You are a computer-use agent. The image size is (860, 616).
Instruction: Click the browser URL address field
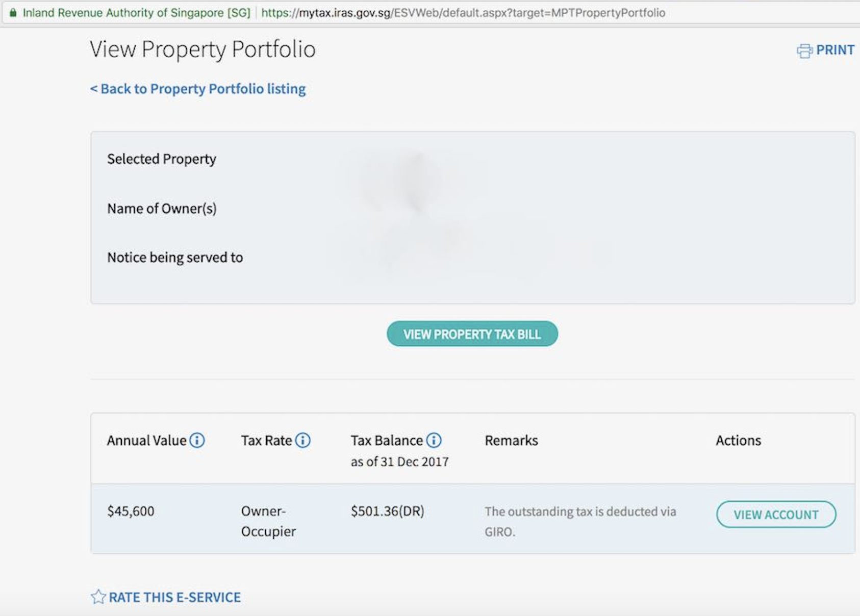pyautogui.click(x=459, y=13)
